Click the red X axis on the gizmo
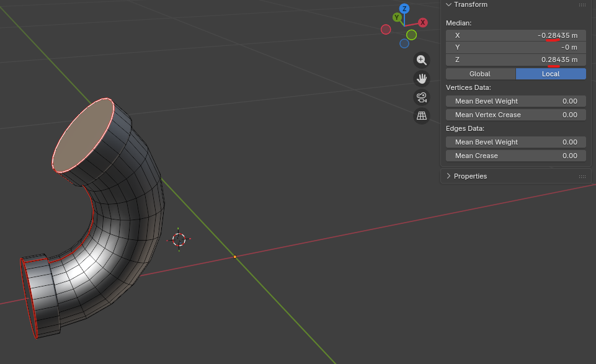 (423, 22)
